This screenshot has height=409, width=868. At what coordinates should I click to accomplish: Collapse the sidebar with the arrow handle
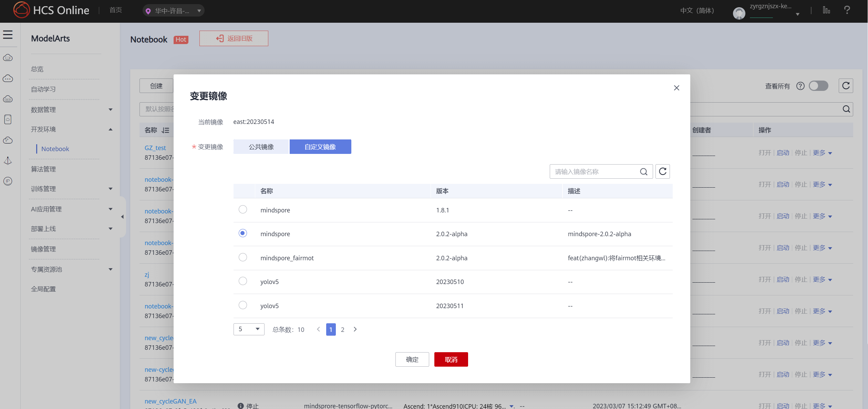tap(122, 217)
